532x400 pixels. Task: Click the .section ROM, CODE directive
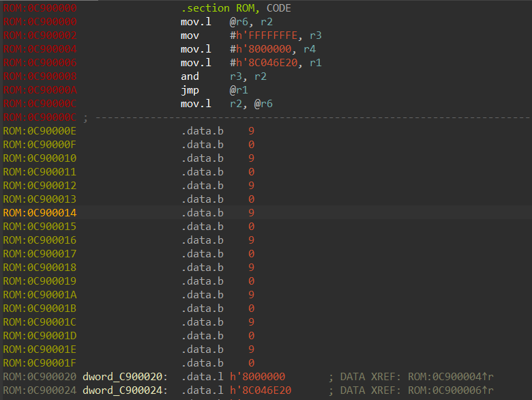[x=235, y=8]
